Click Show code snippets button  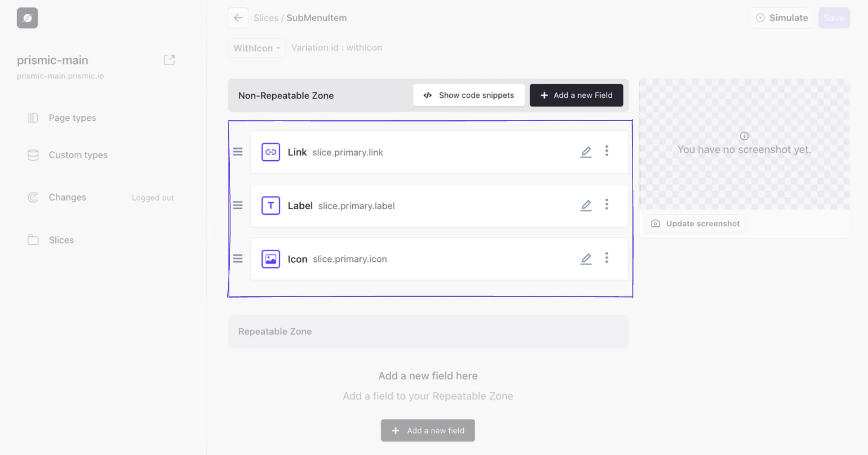[x=469, y=95]
